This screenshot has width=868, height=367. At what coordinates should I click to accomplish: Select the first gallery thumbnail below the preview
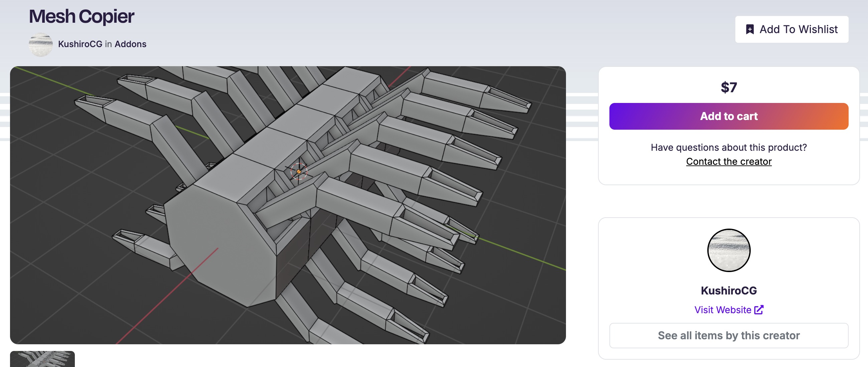coord(42,359)
